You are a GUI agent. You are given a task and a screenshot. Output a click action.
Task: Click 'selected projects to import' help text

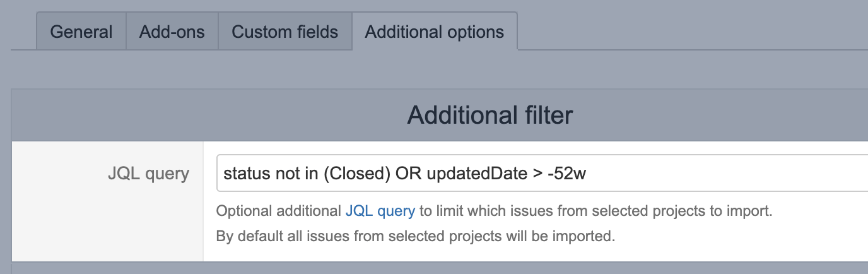pos(678,211)
